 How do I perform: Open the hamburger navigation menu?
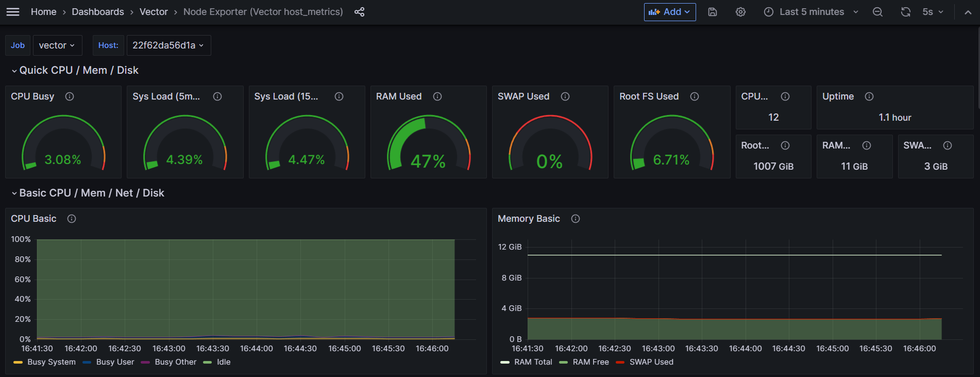pos(13,12)
